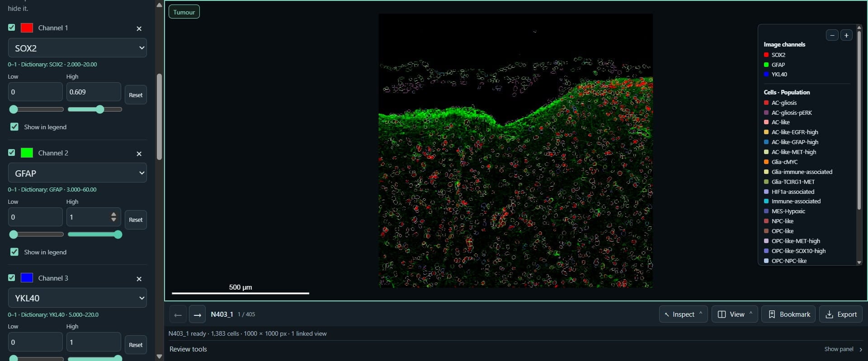This screenshot has width=868, height=361.
Task: Click the Tumour tag label
Action: click(x=184, y=12)
